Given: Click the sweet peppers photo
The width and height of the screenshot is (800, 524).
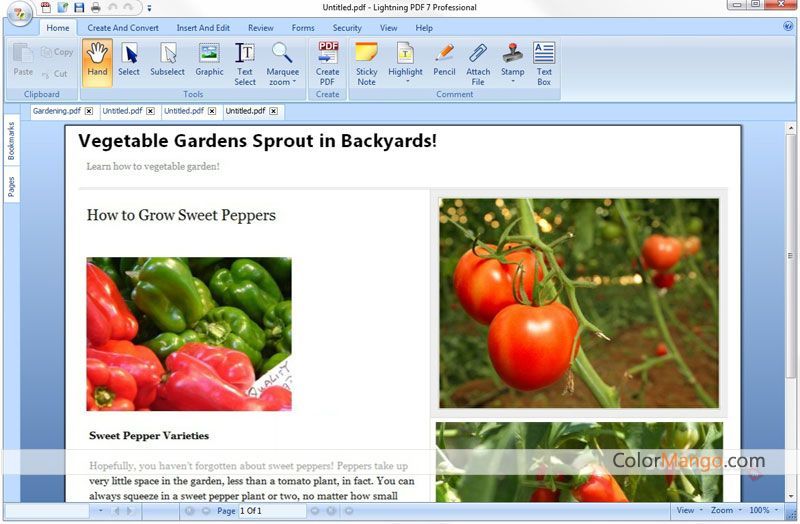Looking at the screenshot, I should click(189, 334).
